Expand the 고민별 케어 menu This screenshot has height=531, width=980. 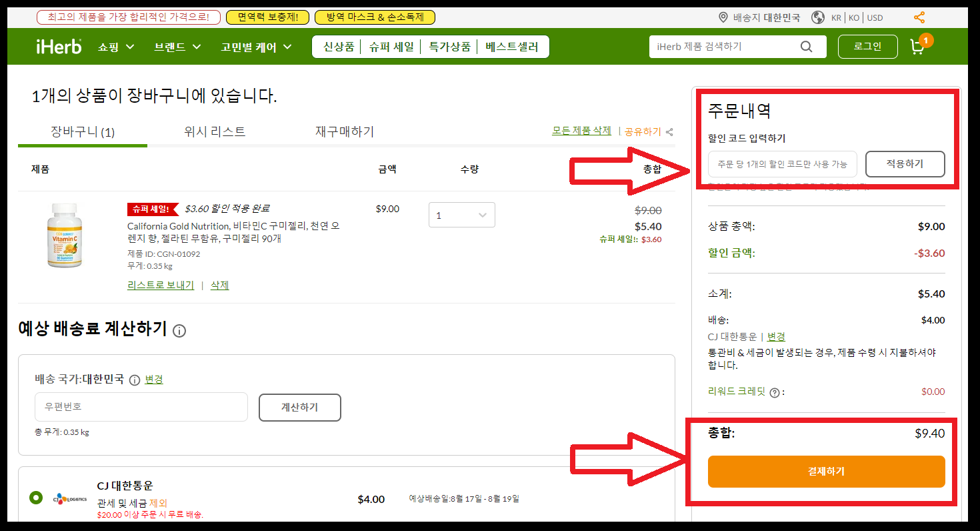[257, 47]
